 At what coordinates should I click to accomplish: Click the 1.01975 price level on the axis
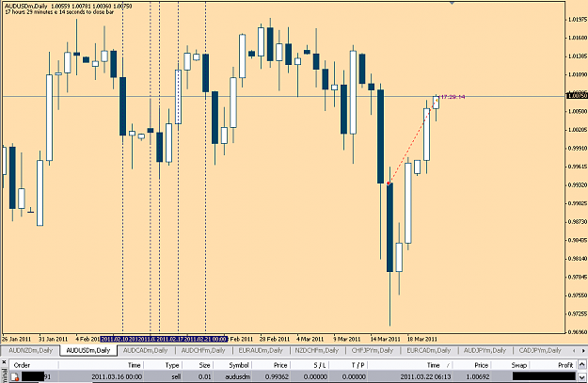point(578,19)
